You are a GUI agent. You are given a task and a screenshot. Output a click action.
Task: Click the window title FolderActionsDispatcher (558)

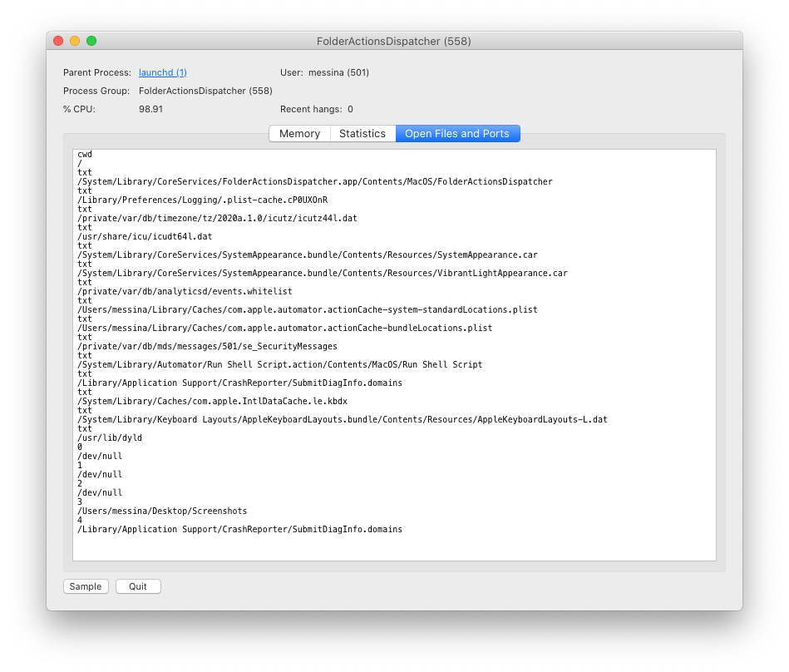point(393,42)
